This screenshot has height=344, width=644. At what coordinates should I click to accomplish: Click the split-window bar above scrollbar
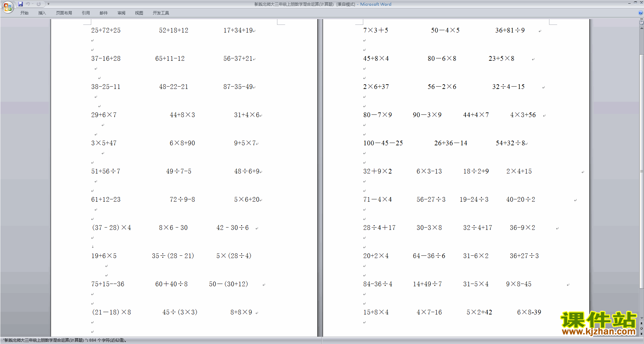tap(641, 19)
